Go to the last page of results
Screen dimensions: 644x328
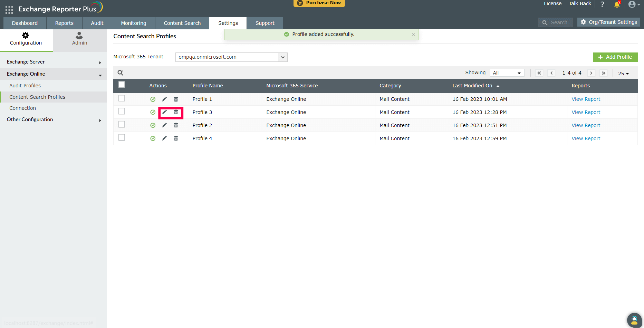pyautogui.click(x=604, y=73)
